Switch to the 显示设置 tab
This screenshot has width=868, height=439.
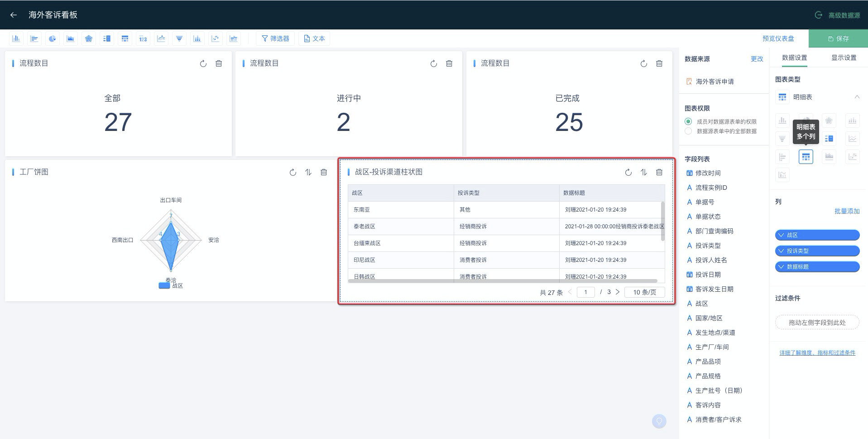click(844, 58)
